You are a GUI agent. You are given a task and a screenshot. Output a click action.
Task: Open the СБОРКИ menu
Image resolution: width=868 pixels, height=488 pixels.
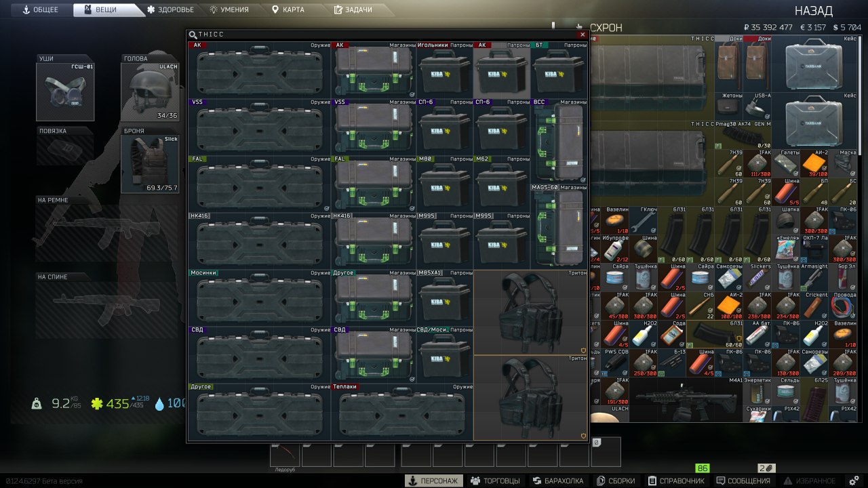[616, 481]
